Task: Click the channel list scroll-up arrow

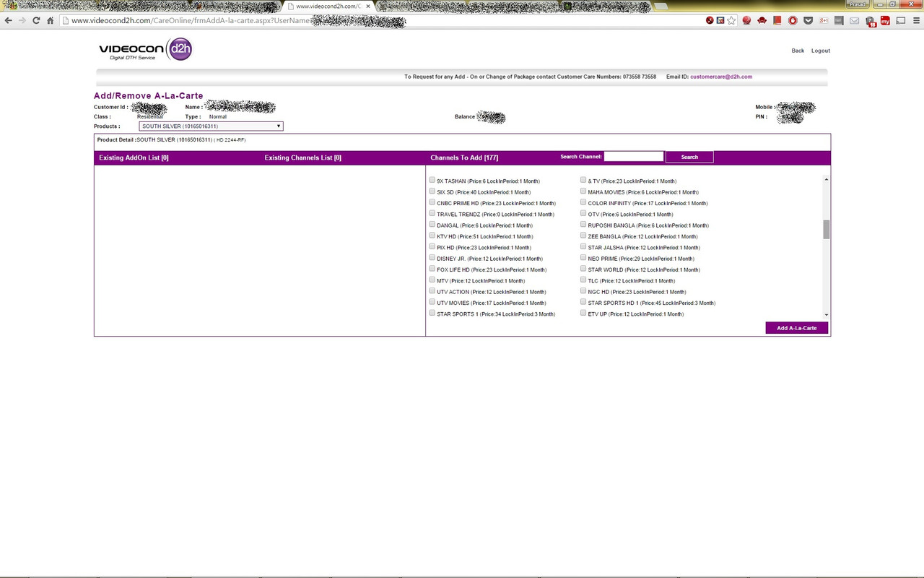Action: [827, 179]
